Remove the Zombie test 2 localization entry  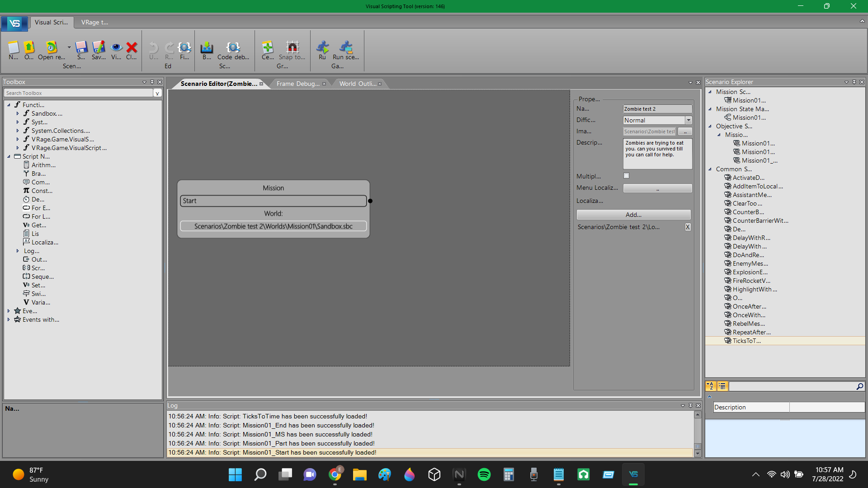click(x=688, y=227)
